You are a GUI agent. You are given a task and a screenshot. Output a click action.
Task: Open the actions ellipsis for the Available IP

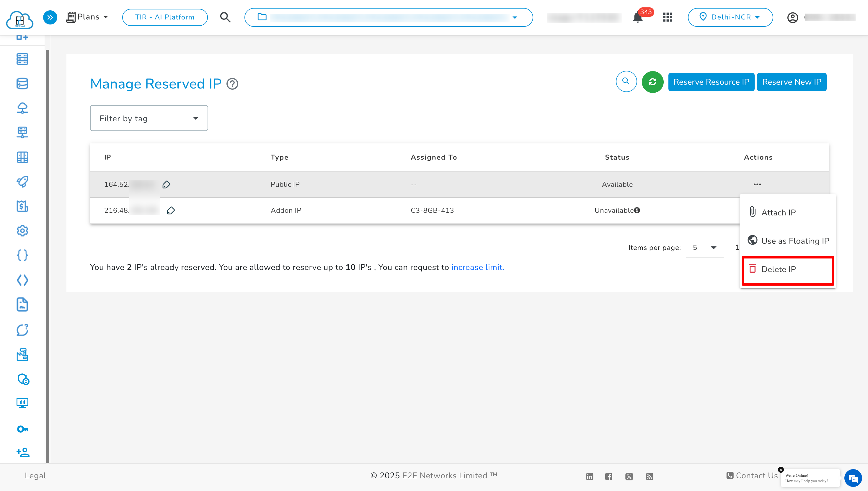758,184
